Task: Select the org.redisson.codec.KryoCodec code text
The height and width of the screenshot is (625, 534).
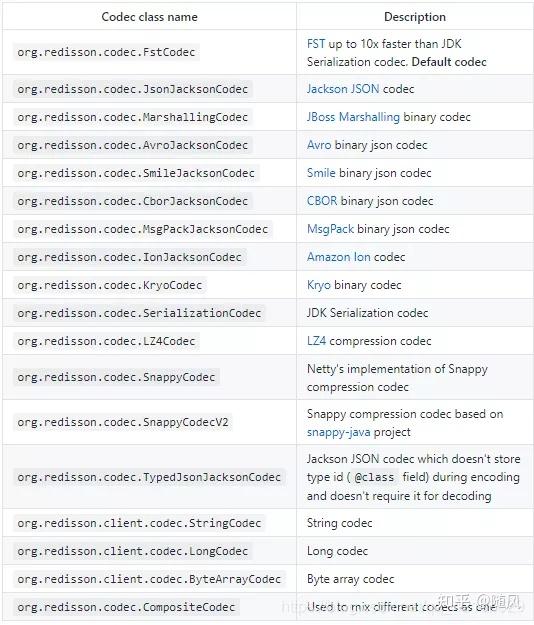Action: pyautogui.click(x=110, y=285)
